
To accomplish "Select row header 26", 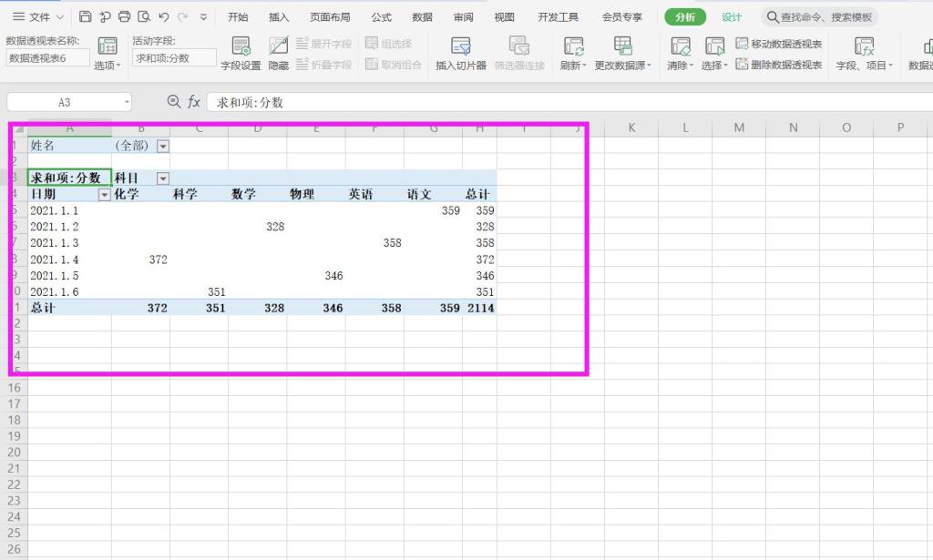I will (x=14, y=549).
